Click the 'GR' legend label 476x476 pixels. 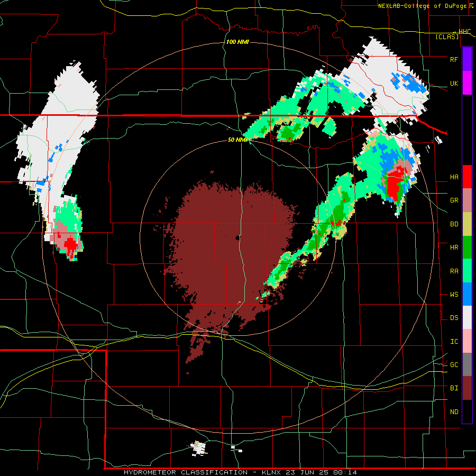[x=454, y=200]
